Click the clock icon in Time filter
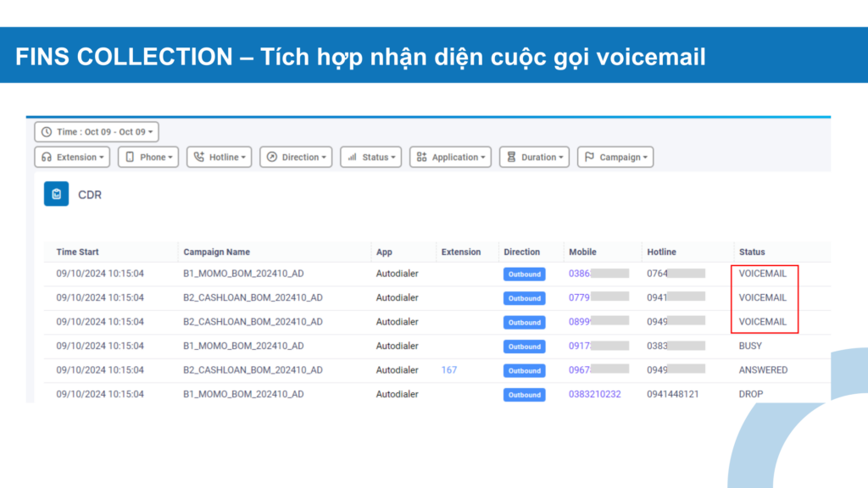The image size is (868, 488). [46, 132]
